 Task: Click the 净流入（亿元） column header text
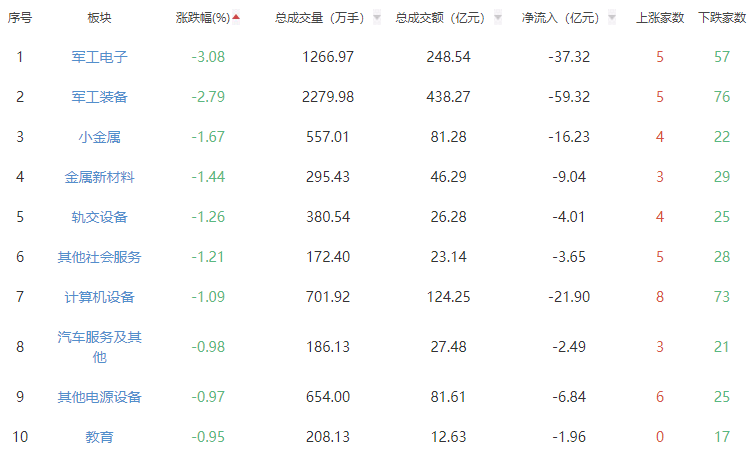[x=560, y=18]
